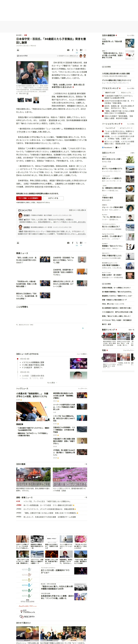Open related link about 高市人気と日本保守党

tap(68, 86)
